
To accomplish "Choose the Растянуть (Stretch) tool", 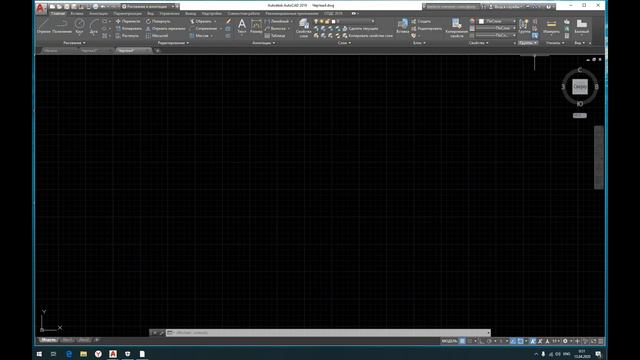I will (127, 36).
